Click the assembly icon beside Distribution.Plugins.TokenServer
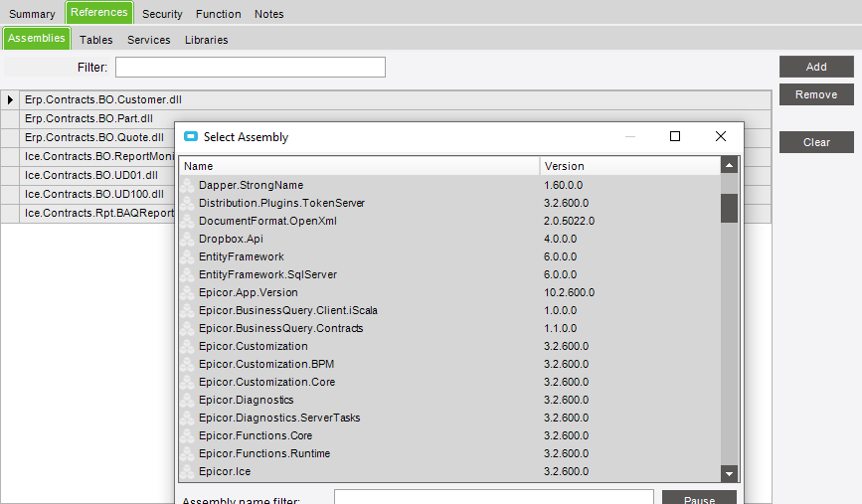Viewport: 862px width, 504px height. 188,204
